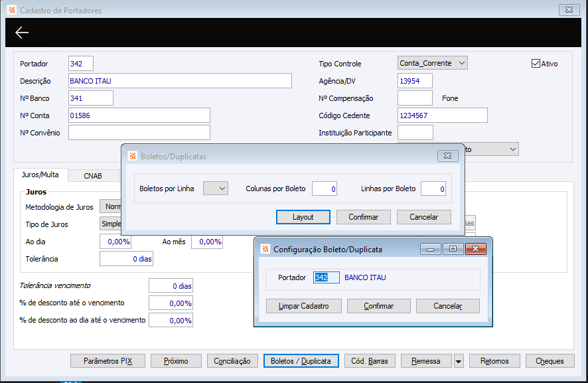The height and width of the screenshot is (383, 588).
Task: Confirm in Configuração Boleto/Duplicata dialog
Action: pos(379,306)
